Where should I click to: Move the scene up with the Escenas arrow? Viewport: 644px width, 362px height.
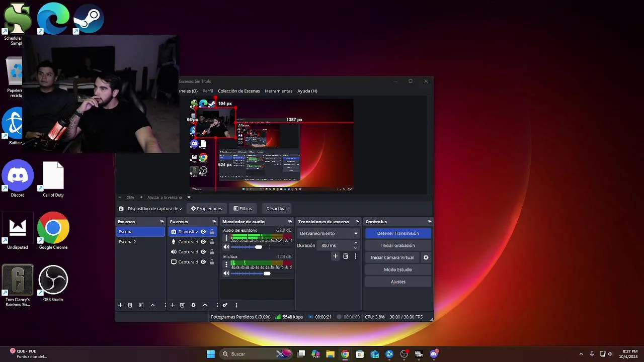[152, 305]
